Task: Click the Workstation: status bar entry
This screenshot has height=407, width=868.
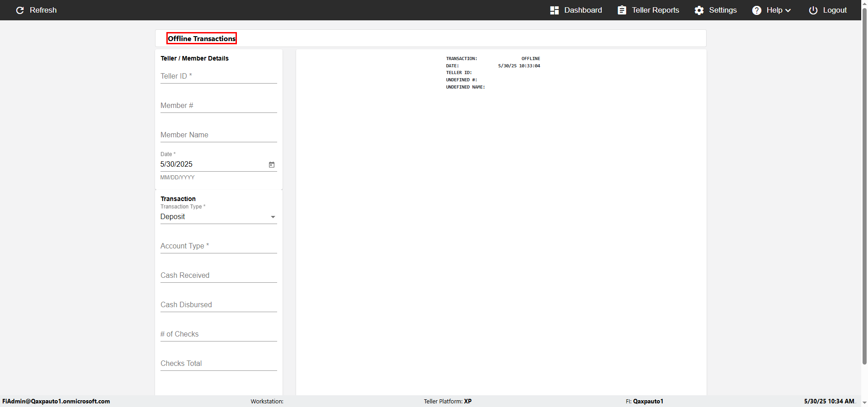Action: coord(267,401)
